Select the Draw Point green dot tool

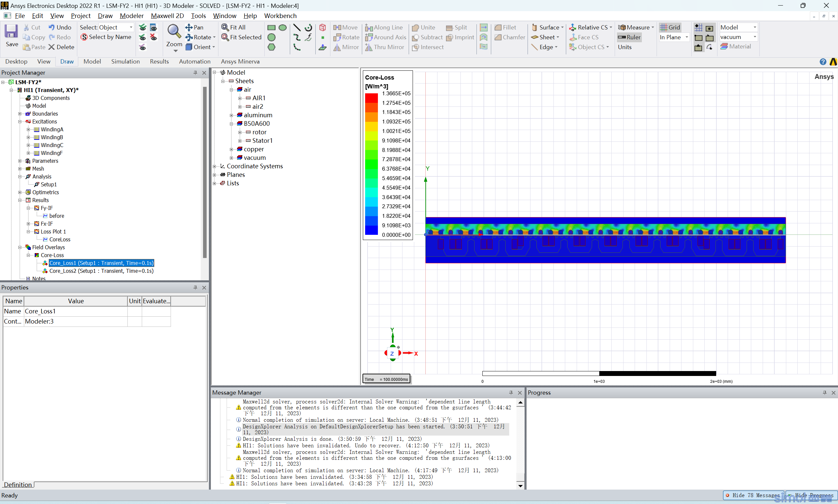[x=323, y=37]
